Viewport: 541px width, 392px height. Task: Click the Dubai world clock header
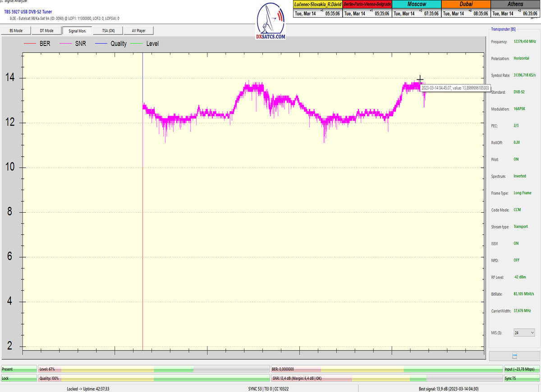pos(465,4)
